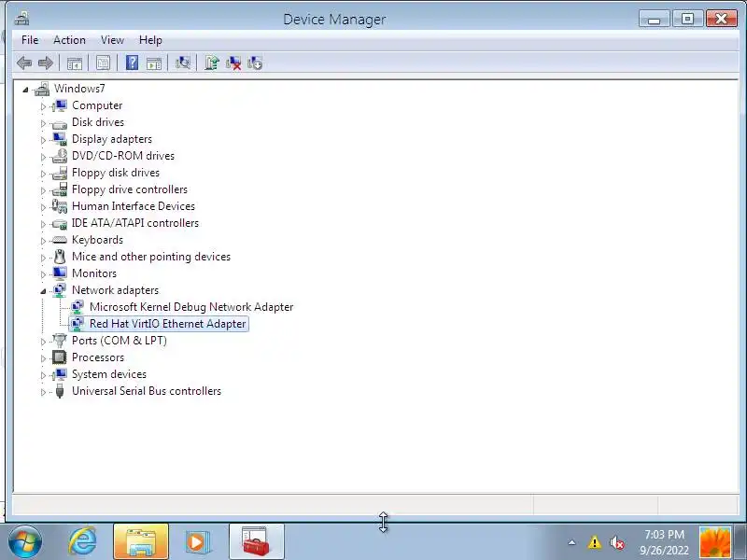
Task: Click Universal Serial Bus controllers icon
Action: (60, 391)
